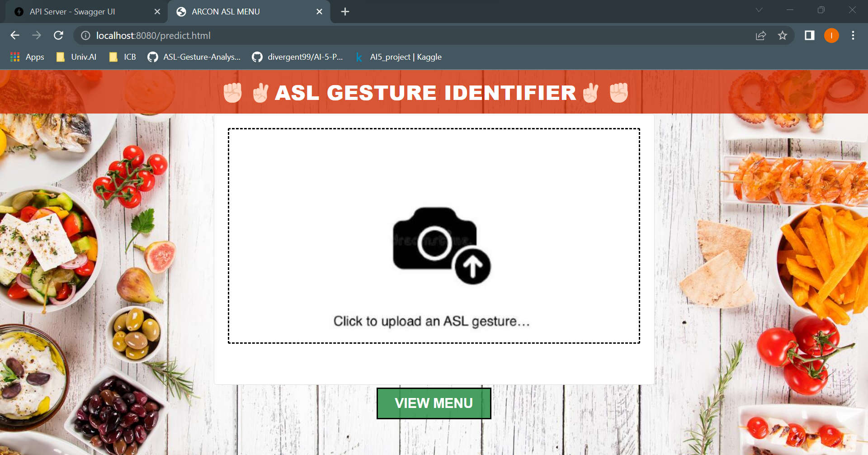Expand the ASL-Gesture-Analys bookmark
The height and width of the screenshot is (455, 868).
(193, 57)
